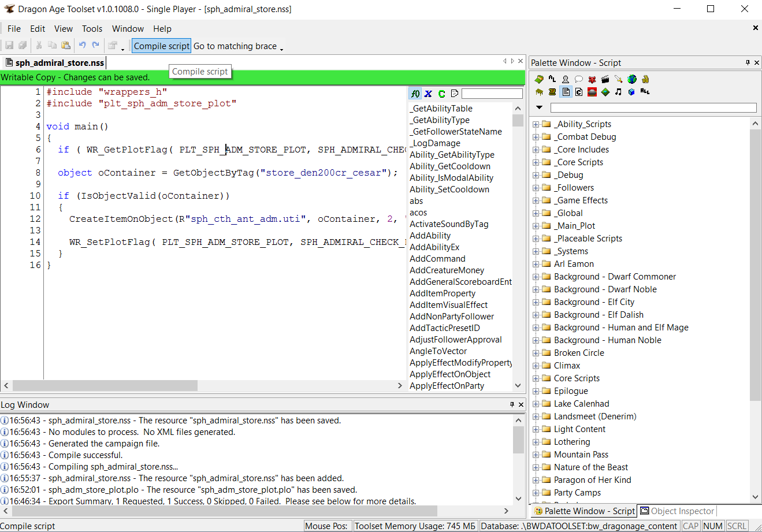762x532 pixels.
Task: Select the wand item palette icon
Action: pos(619,79)
